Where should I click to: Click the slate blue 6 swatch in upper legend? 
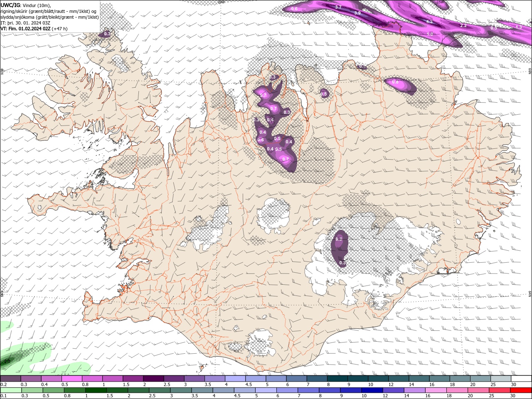pyautogui.click(x=297, y=379)
